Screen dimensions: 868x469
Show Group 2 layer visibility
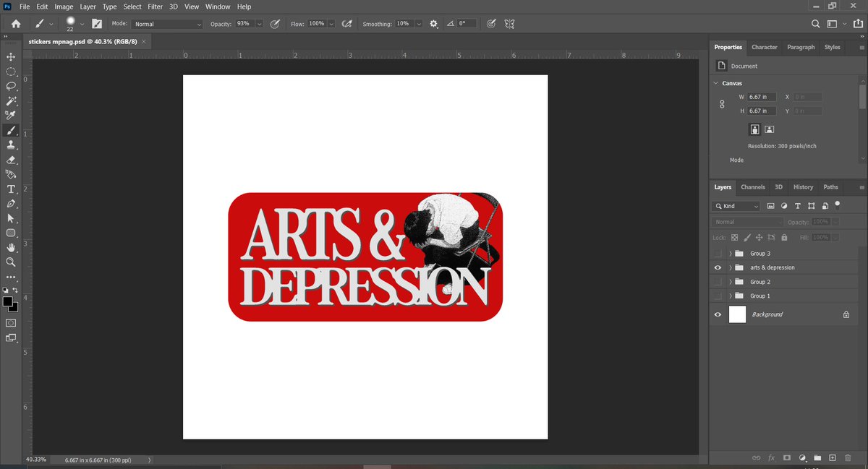(x=718, y=282)
